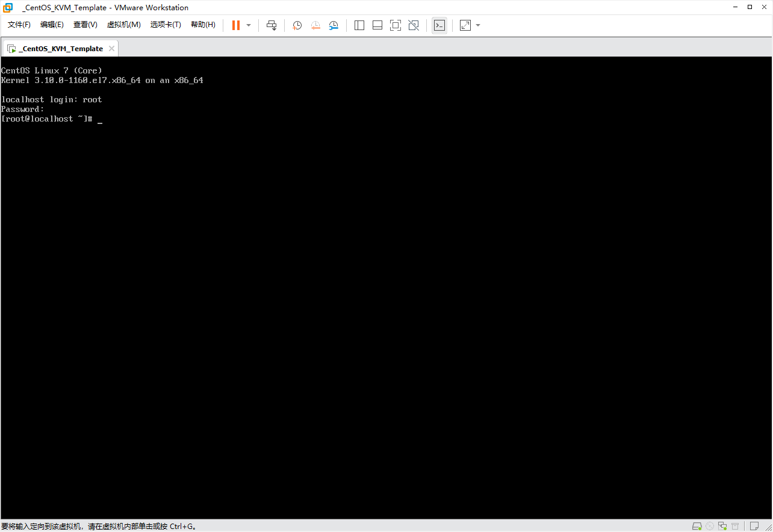Click the hard disk status icon

697,526
